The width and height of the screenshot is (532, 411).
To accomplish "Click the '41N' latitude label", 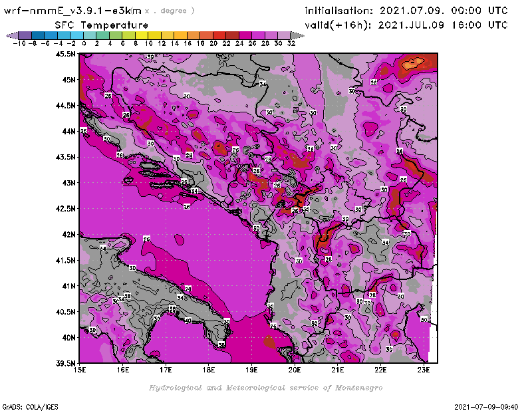I will tap(68, 286).
